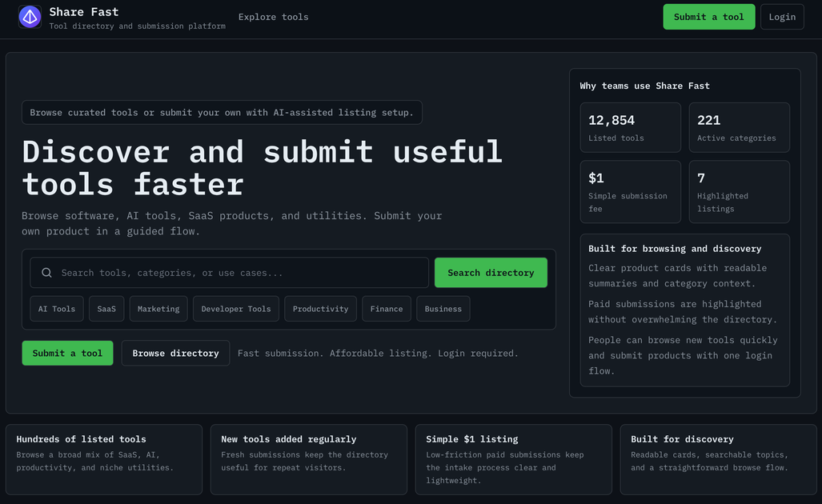Image resolution: width=822 pixels, height=504 pixels.
Task: Select the Marketing category chip
Action: [x=158, y=309]
